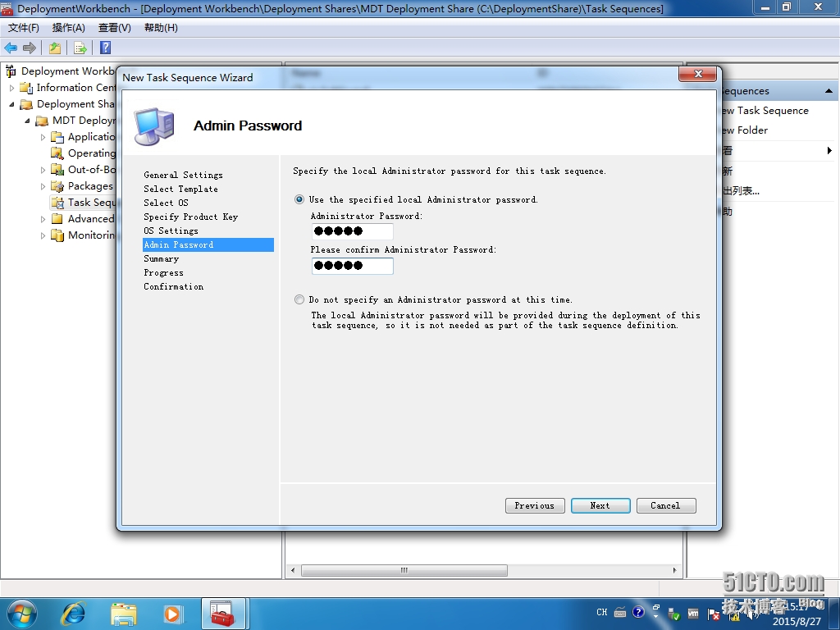Open the Windows Start menu
Viewport: 840px width, 630px height.
(22, 614)
